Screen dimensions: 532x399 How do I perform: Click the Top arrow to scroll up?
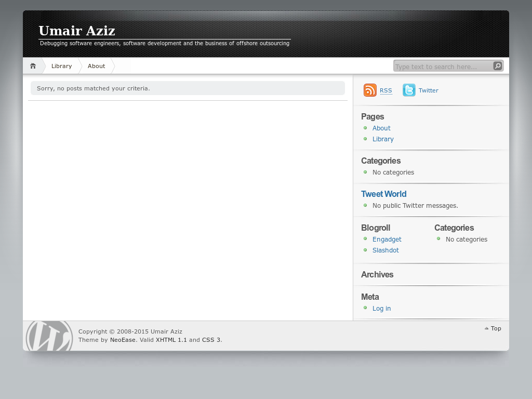click(x=492, y=328)
